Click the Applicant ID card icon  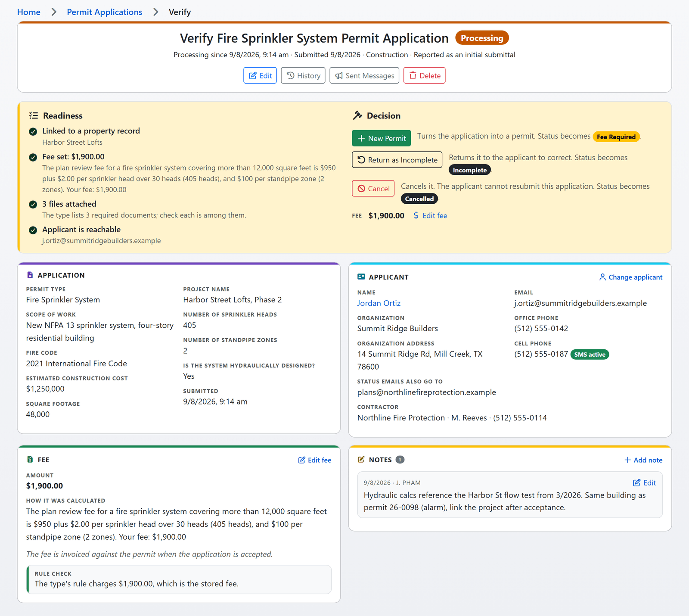tap(361, 277)
